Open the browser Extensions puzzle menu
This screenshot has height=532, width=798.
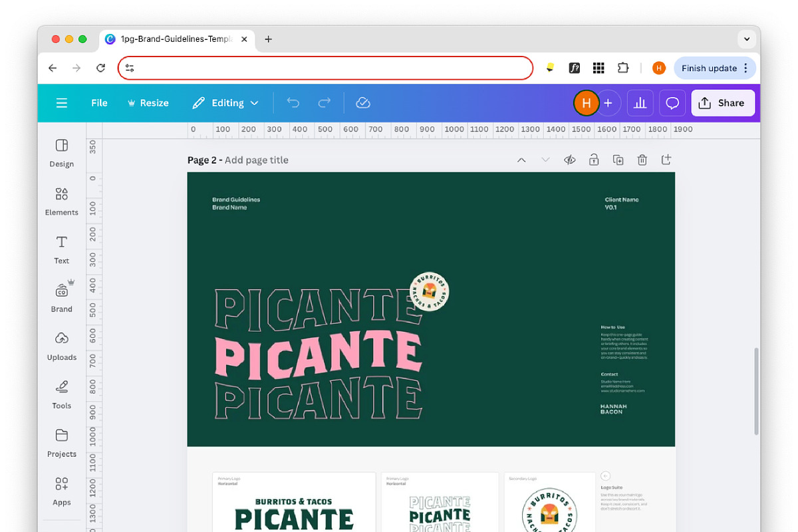pos(623,68)
